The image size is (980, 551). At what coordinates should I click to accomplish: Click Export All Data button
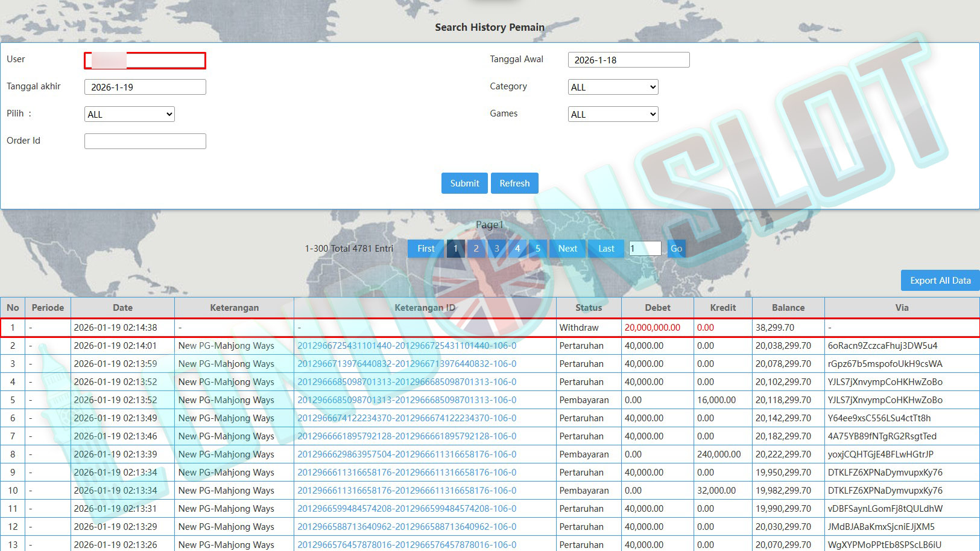(940, 281)
